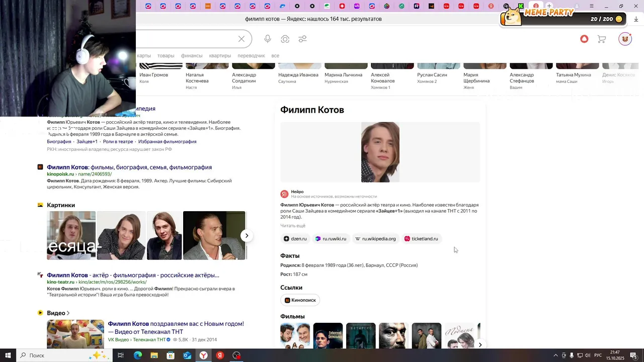Switch to the товары search tab
This screenshot has width=644, height=362.
[x=166, y=56]
